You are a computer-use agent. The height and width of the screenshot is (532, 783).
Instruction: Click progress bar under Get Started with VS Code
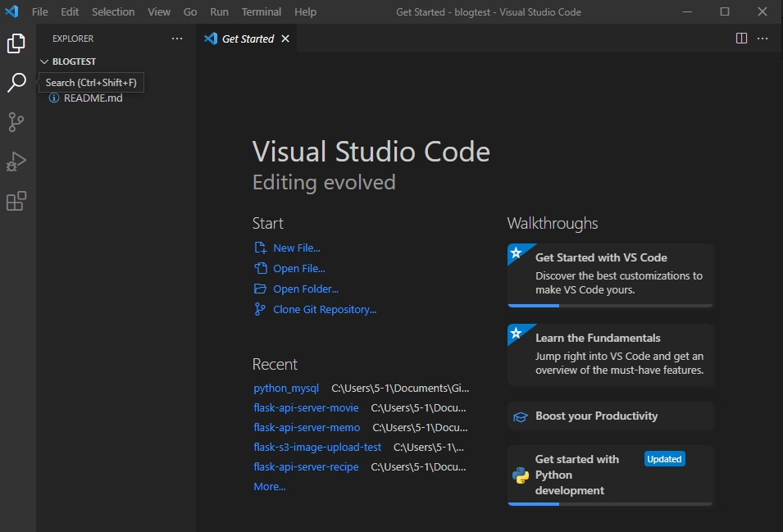[610, 306]
